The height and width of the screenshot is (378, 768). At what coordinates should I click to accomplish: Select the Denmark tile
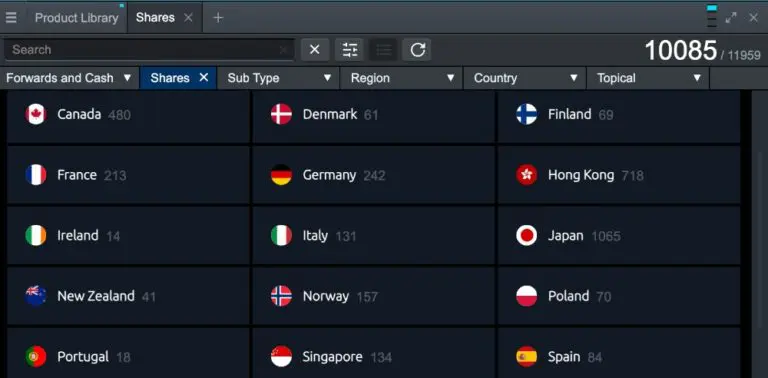click(374, 116)
